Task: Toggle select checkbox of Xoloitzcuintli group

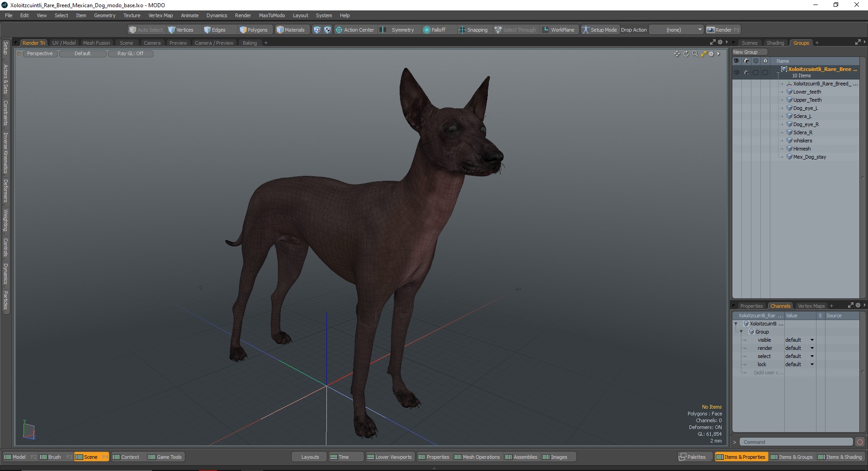Action: click(x=755, y=72)
